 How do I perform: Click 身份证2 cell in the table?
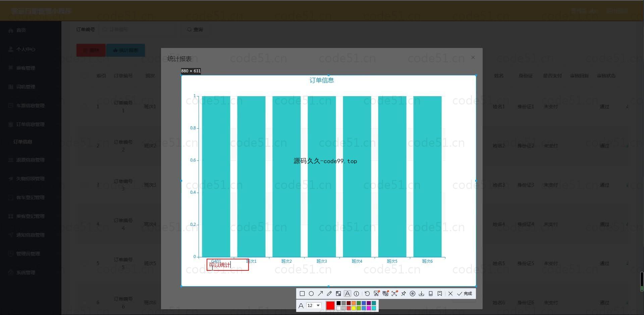pyautogui.click(x=526, y=146)
